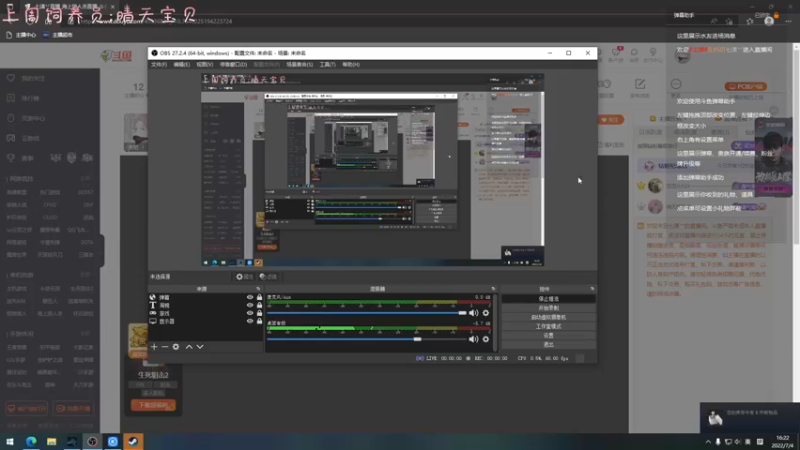Mute the 桌面音频 speaker icon
Screen dimensions: 800x450
(473, 339)
